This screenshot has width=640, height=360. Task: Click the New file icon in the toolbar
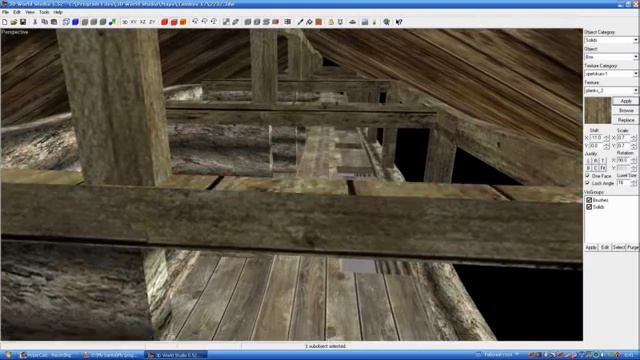pos(4,22)
